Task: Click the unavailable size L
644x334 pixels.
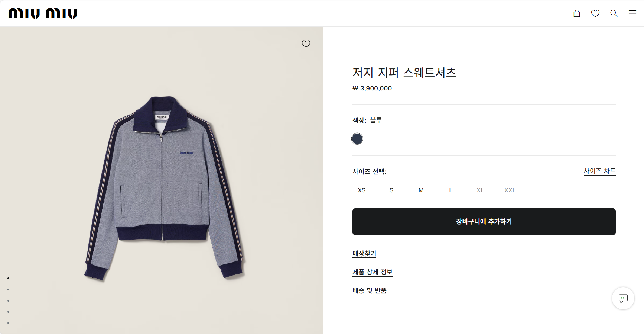Action: 451,190
